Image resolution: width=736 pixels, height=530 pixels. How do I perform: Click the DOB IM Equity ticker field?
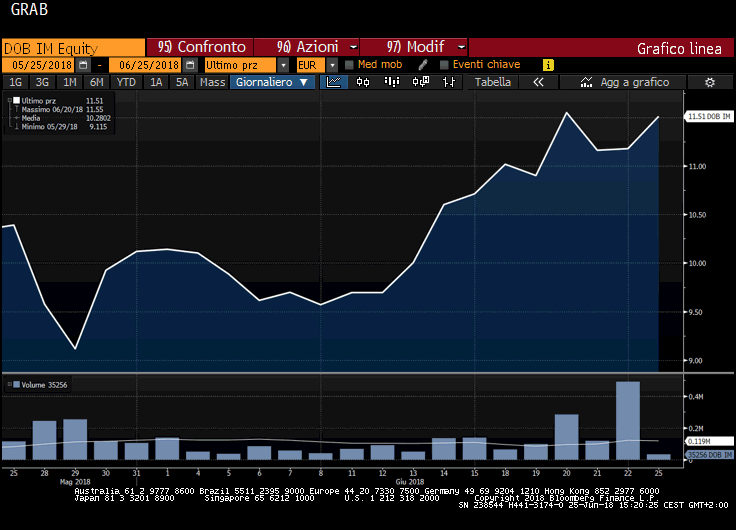click(72, 47)
